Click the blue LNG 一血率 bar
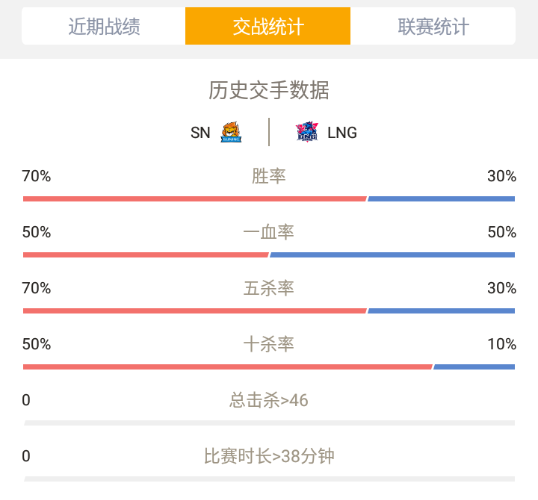This screenshot has width=538, height=500. click(392, 255)
